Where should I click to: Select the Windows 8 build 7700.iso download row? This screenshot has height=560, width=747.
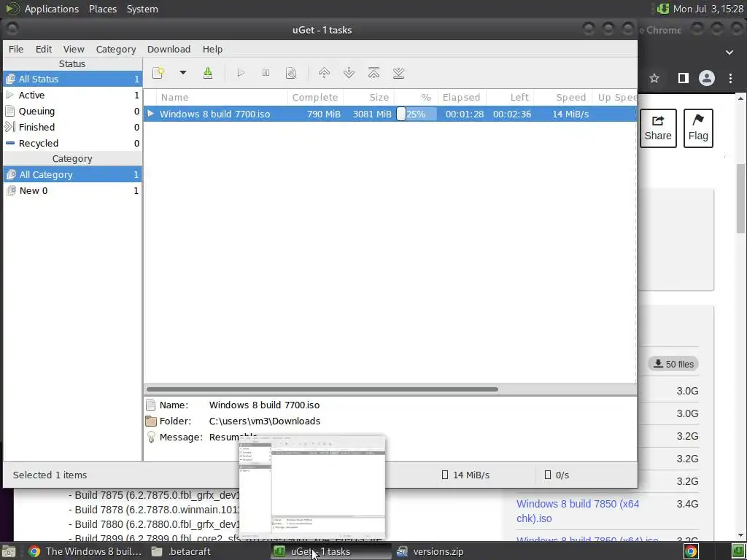390,114
